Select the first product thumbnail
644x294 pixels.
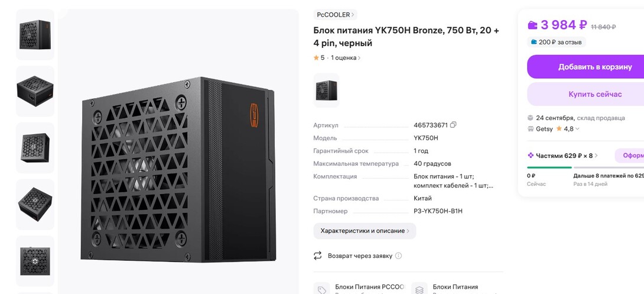[35, 34]
